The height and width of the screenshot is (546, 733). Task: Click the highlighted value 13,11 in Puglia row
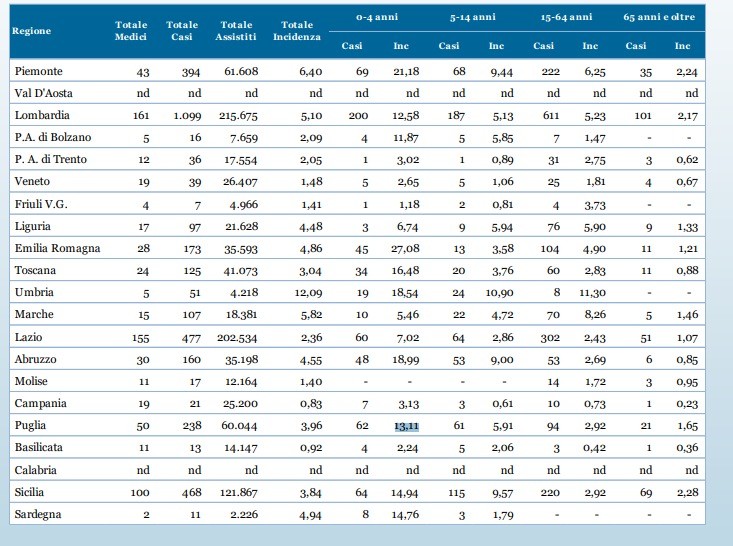(x=407, y=426)
